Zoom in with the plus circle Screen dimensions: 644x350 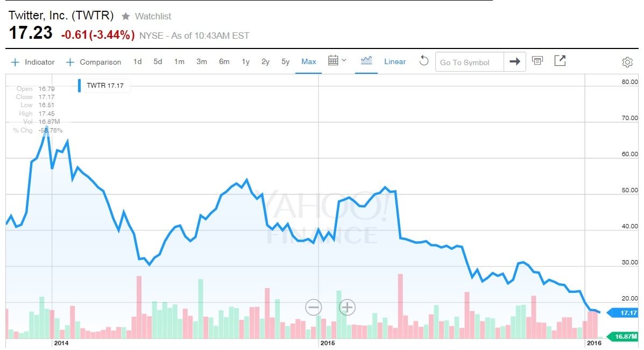click(x=347, y=307)
